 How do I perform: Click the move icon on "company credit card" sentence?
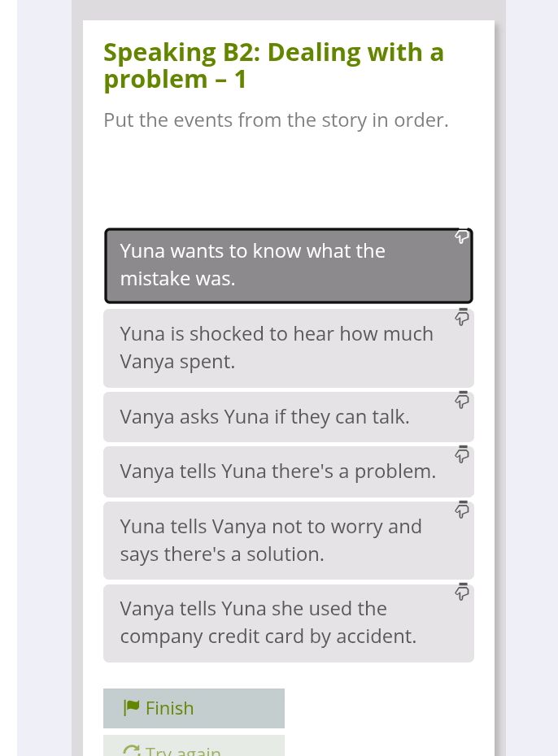click(x=461, y=592)
